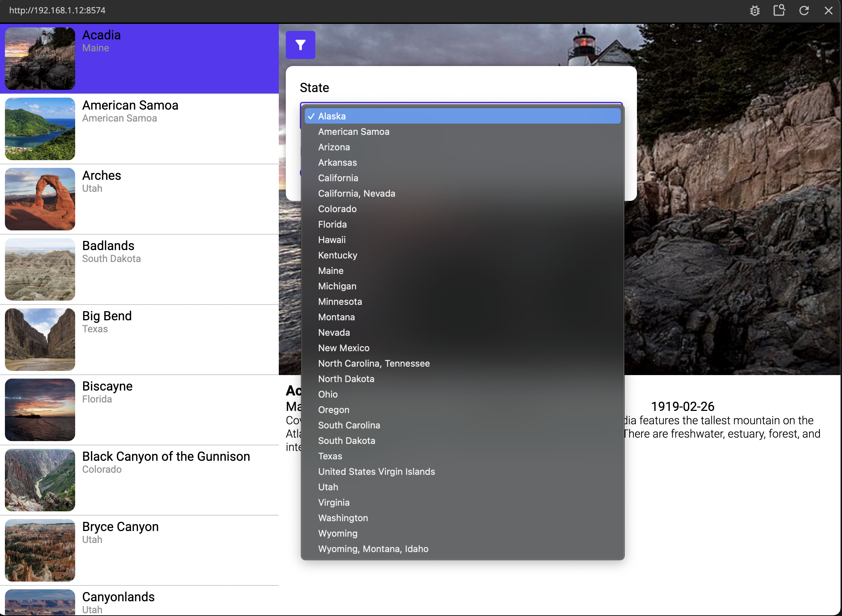Select Oregon option
Screen dimensions: 842x616
tap(462, 410)
